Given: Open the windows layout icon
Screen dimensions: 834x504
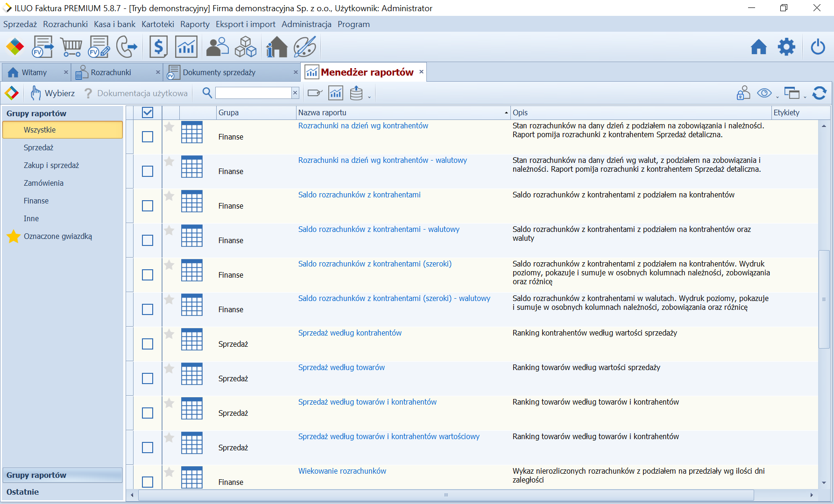Looking at the screenshot, I should point(792,93).
